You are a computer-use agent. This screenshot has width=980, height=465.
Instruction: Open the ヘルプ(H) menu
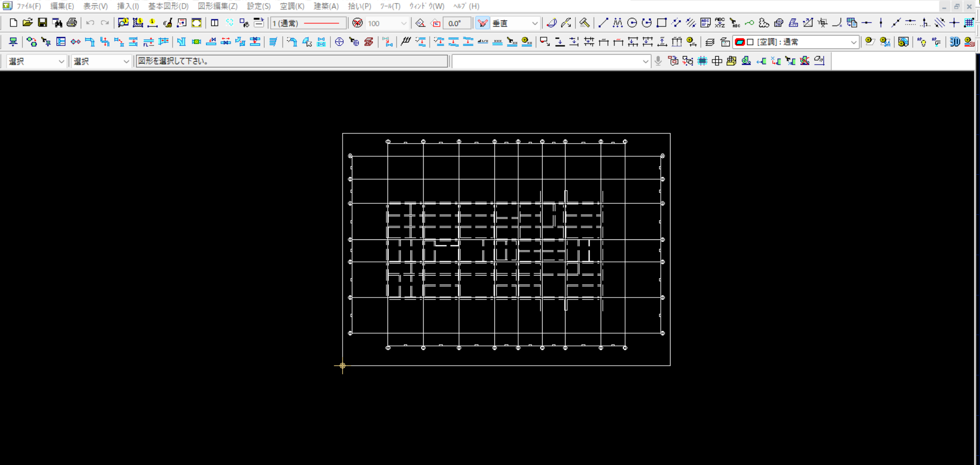click(x=466, y=6)
